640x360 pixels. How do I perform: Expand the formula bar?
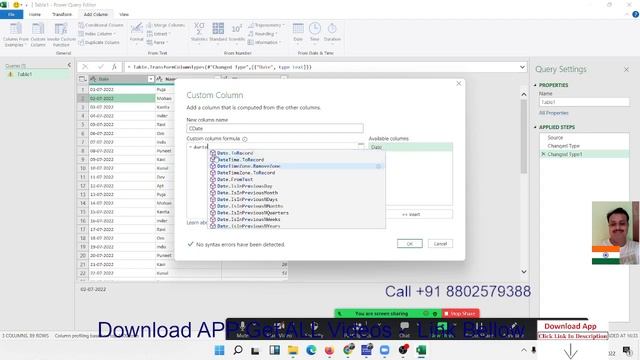pos(522,67)
